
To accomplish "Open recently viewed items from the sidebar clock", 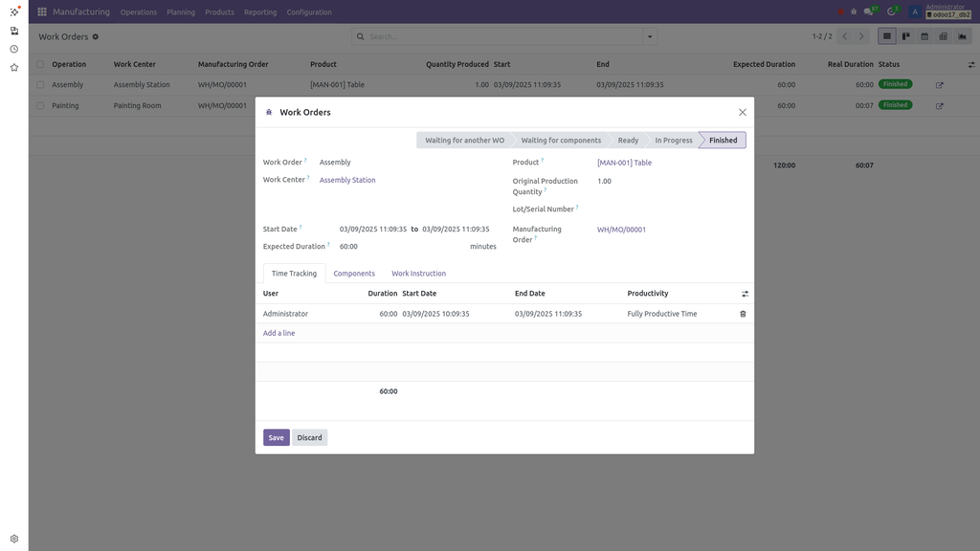I will click(13, 48).
